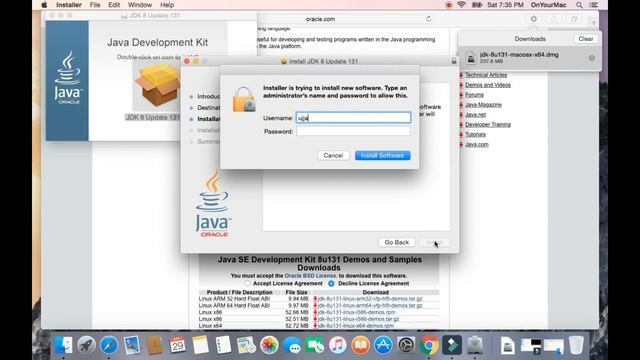640x360 pixels.
Task: Click Wi-Fi status icon in menu bar
Action: (461, 5)
